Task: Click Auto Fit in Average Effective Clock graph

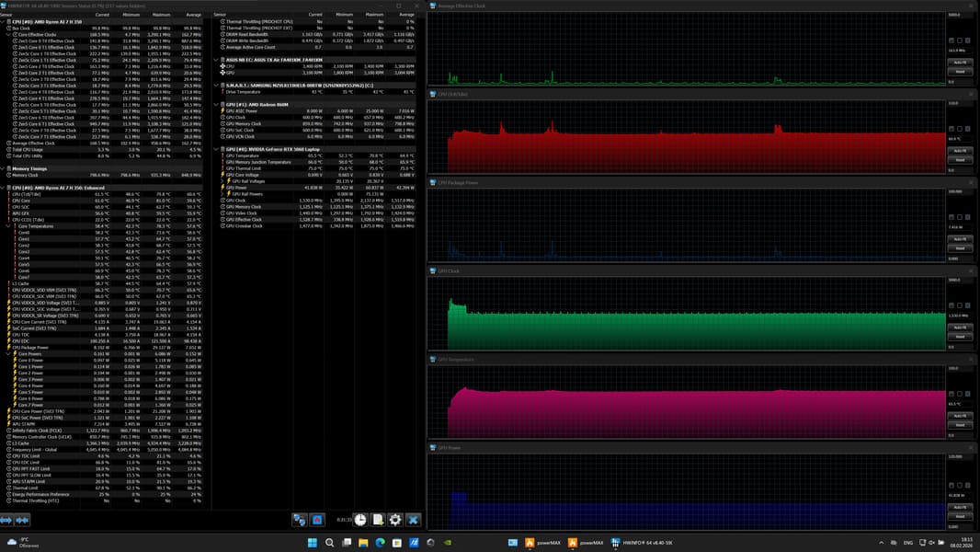Action: 960,63
